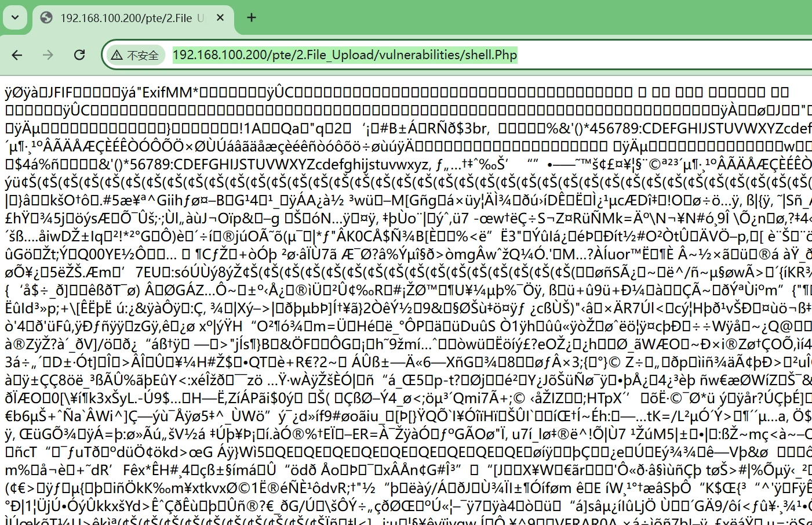Click the globe favicon on the active tab
Viewport: 812px width, 525px height.
pos(46,18)
